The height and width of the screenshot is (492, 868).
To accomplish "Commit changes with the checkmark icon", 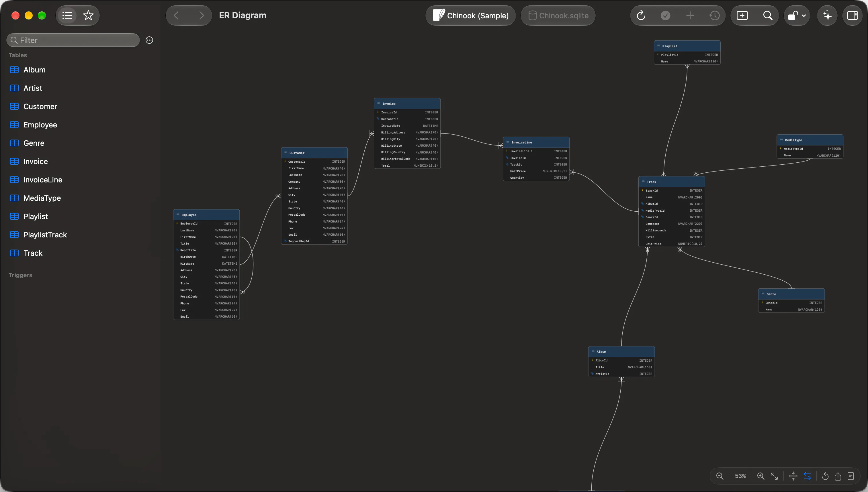I will (x=665, y=15).
